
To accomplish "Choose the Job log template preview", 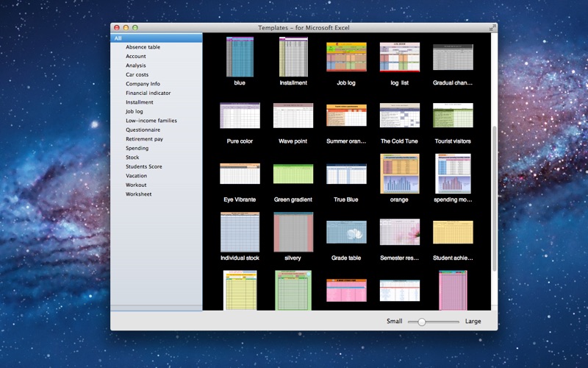I will click(346, 57).
